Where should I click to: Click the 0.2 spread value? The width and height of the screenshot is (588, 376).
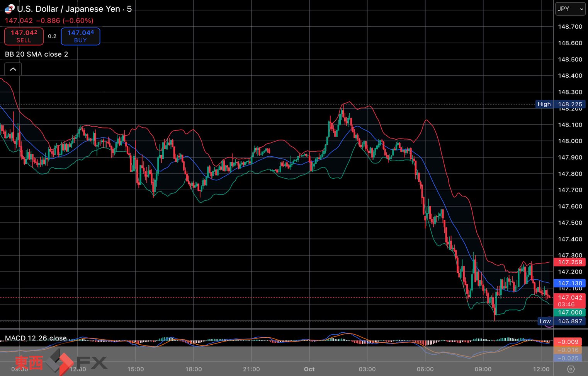pos(52,36)
